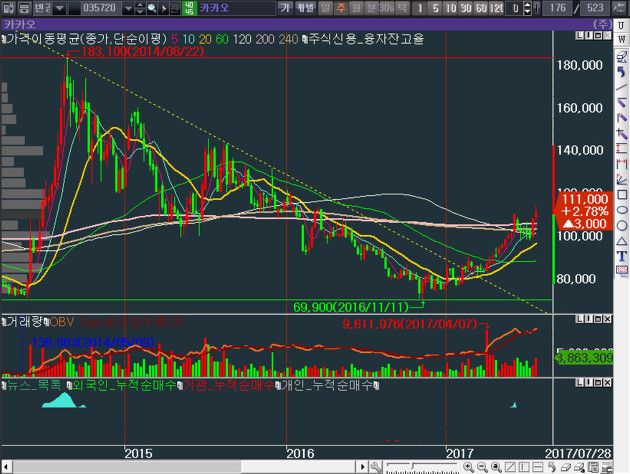Select the fan lines drawing tool
The height and width of the screenshot is (474, 630).
622,179
